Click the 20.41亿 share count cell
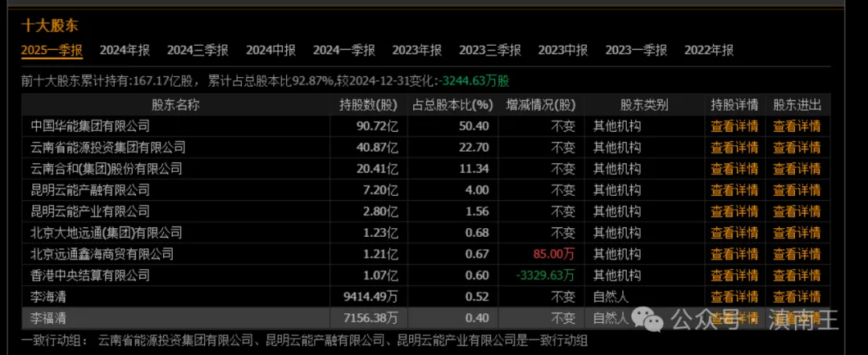Viewport: 868px width, 355px height. pyautogui.click(x=377, y=169)
